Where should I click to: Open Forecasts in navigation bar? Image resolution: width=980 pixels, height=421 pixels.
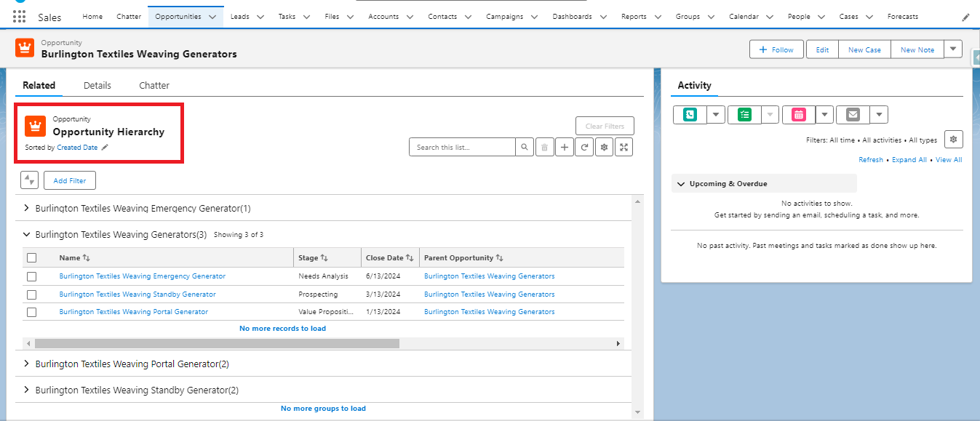(903, 17)
